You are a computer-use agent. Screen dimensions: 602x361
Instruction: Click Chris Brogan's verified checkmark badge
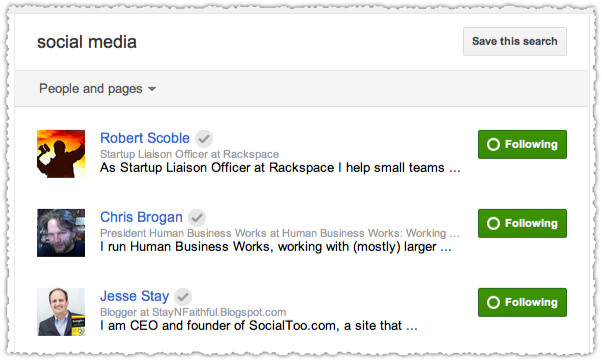(197, 218)
